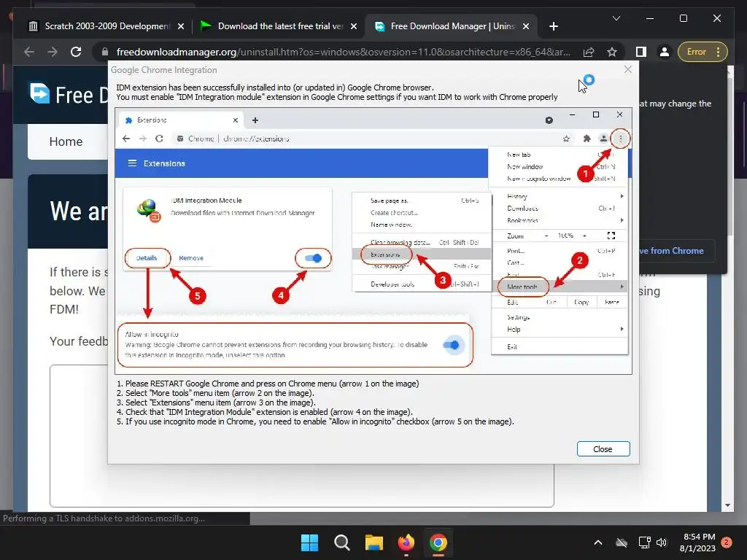Switch to Firefox in the taskbar
Image resolution: width=747 pixels, height=560 pixels.
click(406, 542)
